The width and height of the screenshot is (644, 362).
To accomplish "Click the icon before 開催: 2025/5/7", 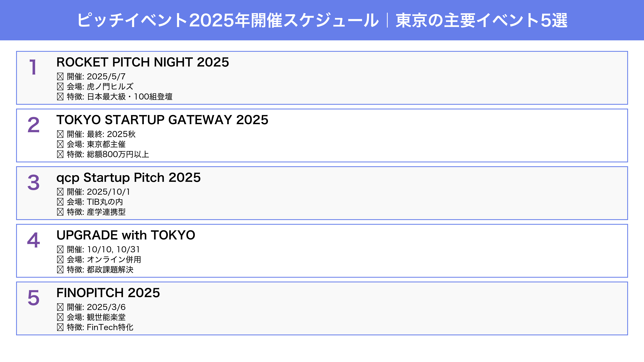I will (60, 76).
